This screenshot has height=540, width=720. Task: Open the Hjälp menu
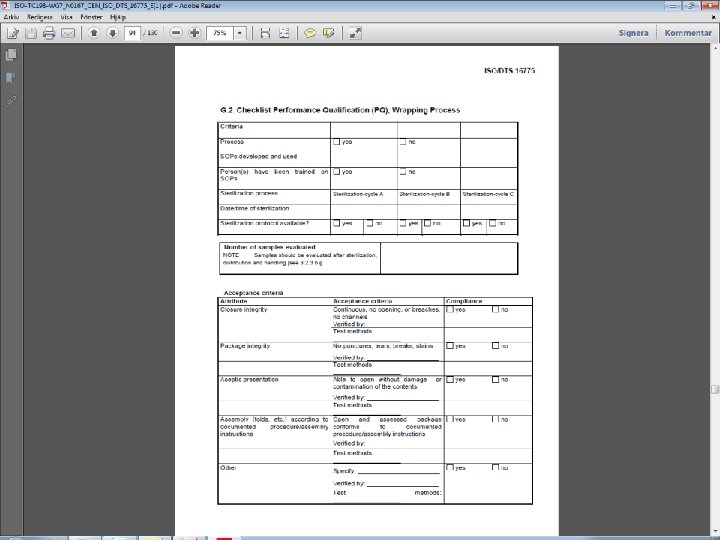(x=118, y=17)
